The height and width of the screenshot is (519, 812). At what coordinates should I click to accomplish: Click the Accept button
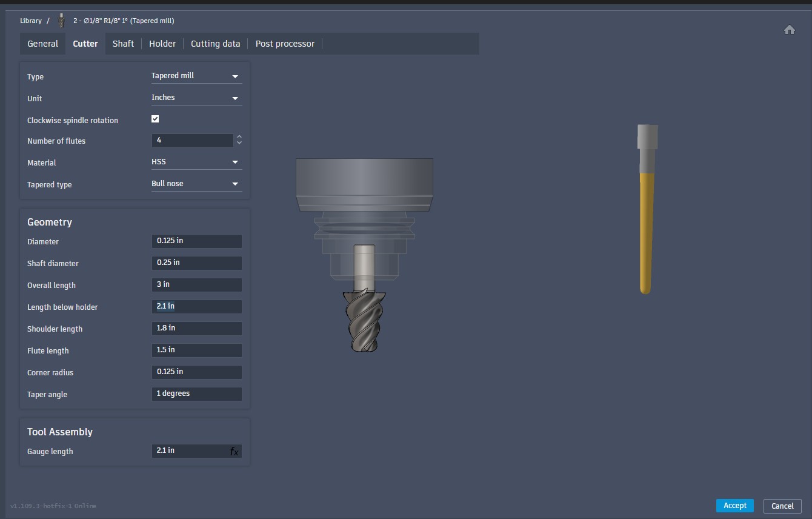(x=734, y=506)
